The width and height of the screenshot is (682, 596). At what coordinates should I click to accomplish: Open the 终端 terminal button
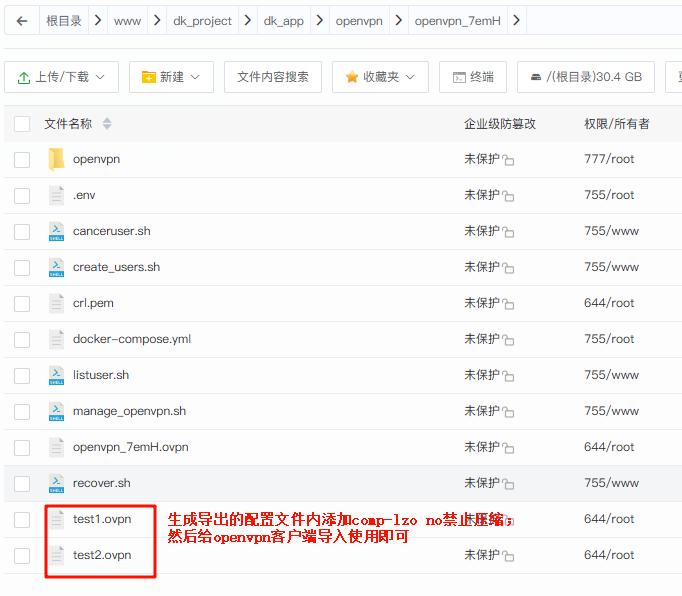click(x=472, y=77)
